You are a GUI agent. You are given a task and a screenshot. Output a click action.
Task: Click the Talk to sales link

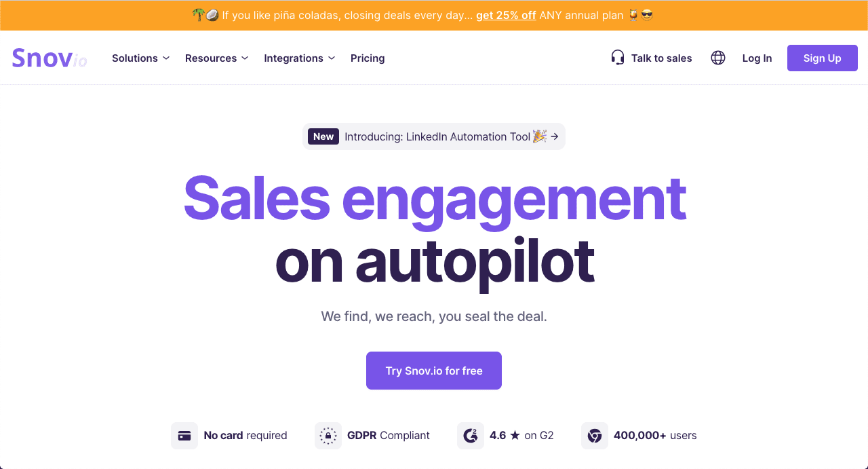[x=652, y=58]
